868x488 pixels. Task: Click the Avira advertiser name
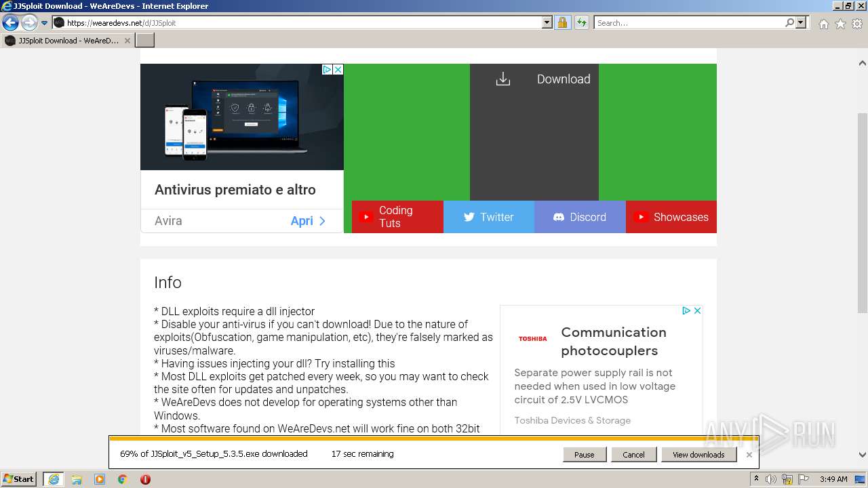(x=168, y=221)
